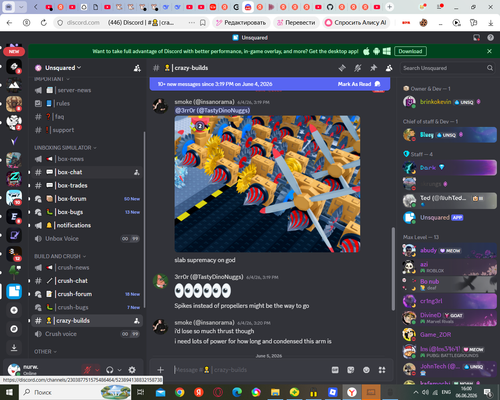Open the emoji picker icon
The width and height of the screenshot is (500, 400).
pos(366,370)
